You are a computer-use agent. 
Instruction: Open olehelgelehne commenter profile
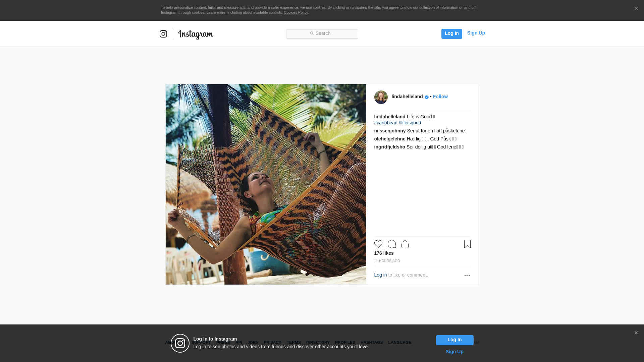pyautogui.click(x=390, y=139)
